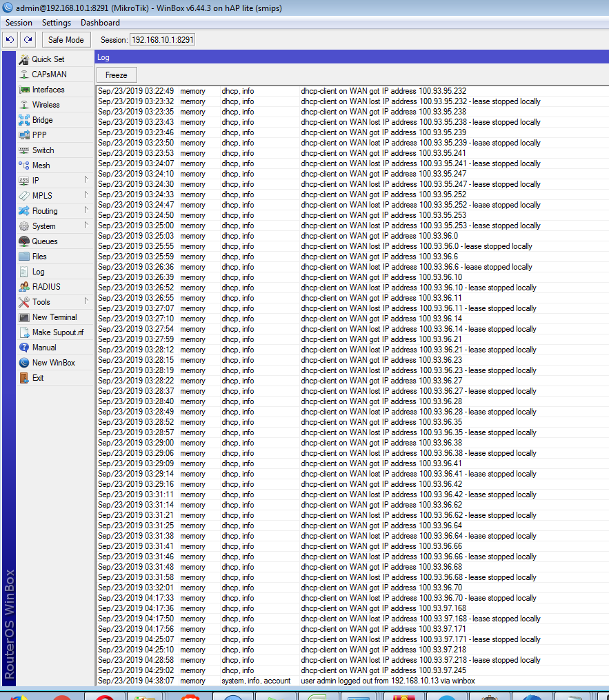609x700 pixels.
Task: Select log row at 03:28:40
Action: tap(352, 401)
